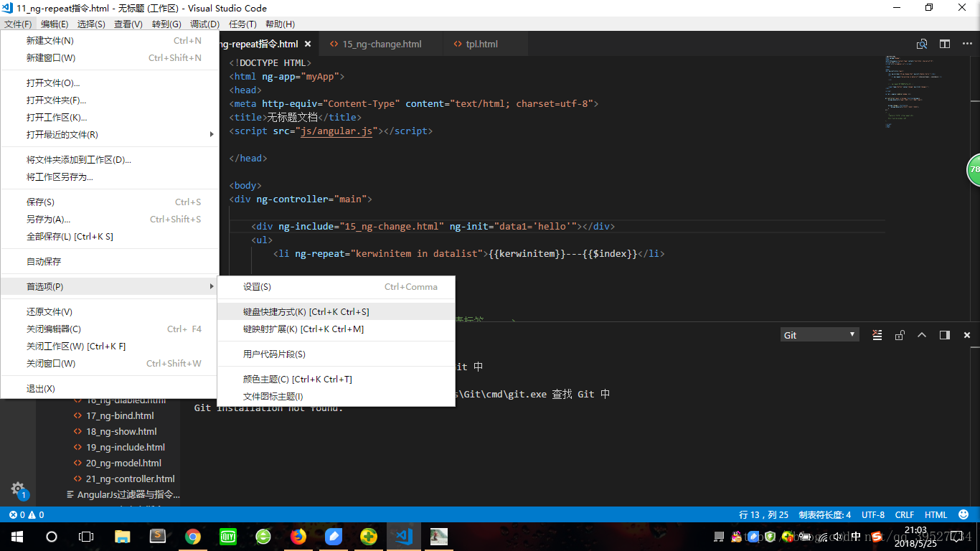Open 键盘快捷方式(K) keyboard shortcuts
Image resolution: width=980 pixels, height=551 pixels.
(336, 312)
